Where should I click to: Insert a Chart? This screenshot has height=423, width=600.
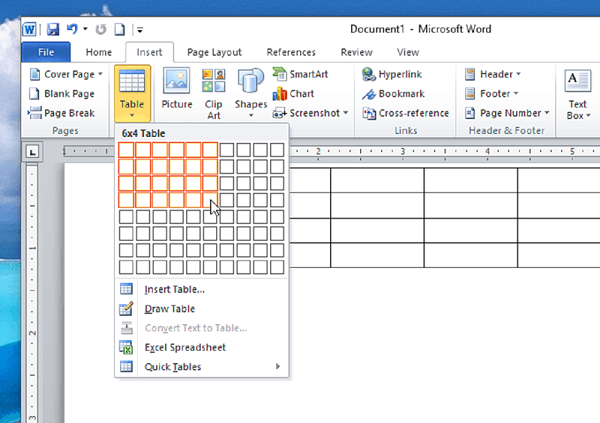point(293,94)
